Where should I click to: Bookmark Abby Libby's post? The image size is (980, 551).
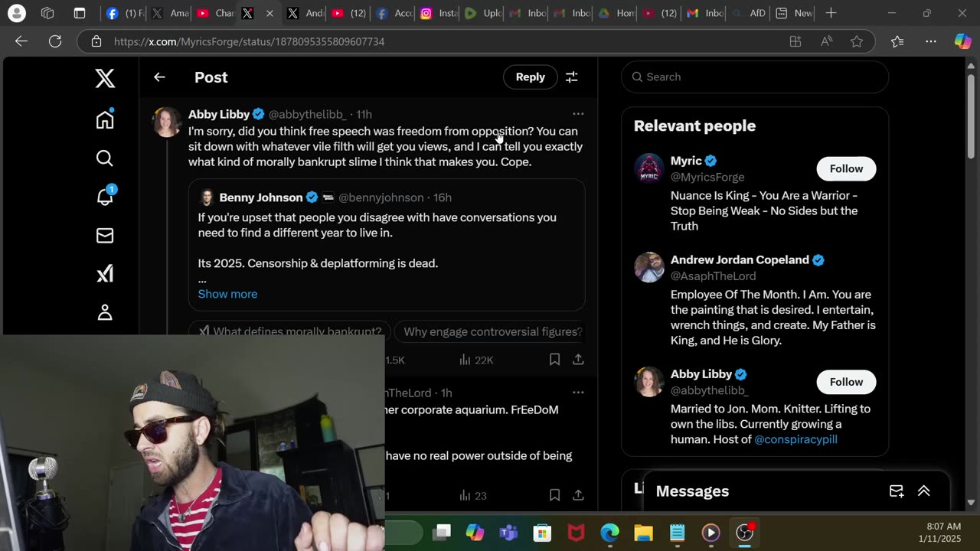(554, 359)
